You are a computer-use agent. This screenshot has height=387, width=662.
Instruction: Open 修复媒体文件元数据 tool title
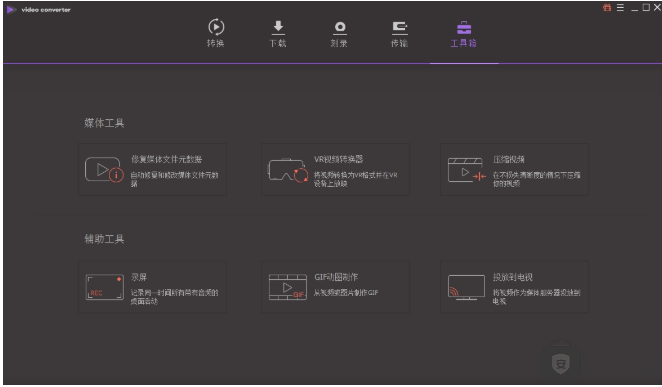click(166, 159)
